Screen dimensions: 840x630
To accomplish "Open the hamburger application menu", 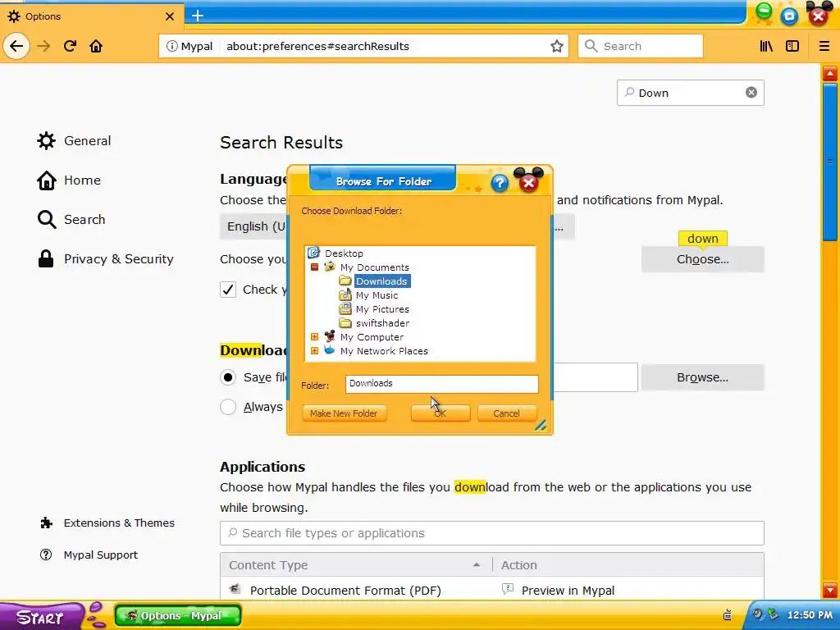I will pyautogui.click(x=824, y=46).
